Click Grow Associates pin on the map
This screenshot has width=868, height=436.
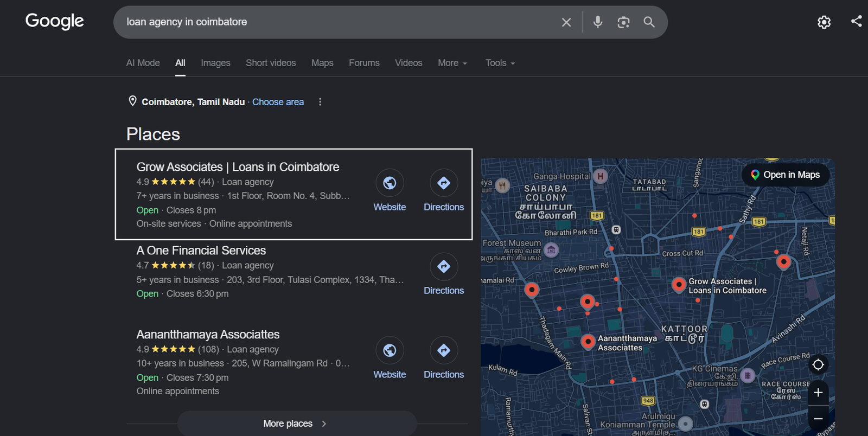(679, 285)
